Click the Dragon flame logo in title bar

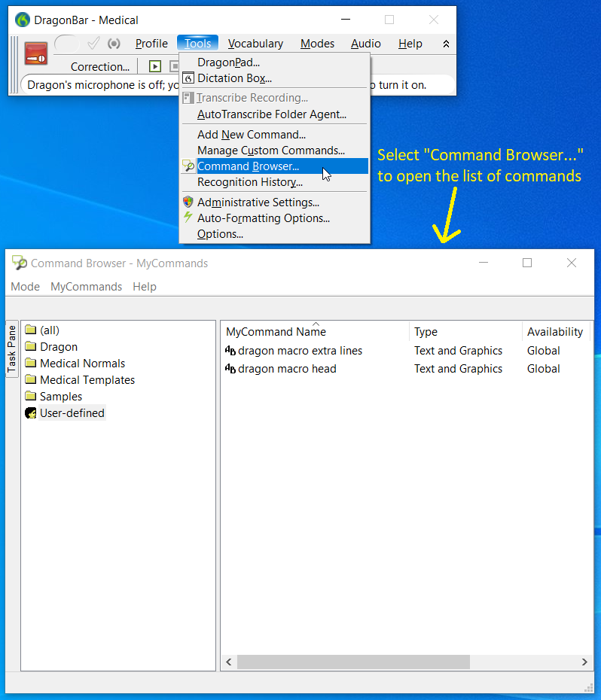pyautogui.click(x=23, y=20)
